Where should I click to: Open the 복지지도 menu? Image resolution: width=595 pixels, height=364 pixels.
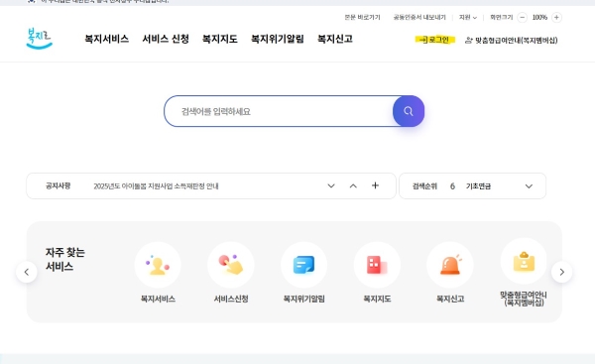pyautogui.click(x=220, y=39)
